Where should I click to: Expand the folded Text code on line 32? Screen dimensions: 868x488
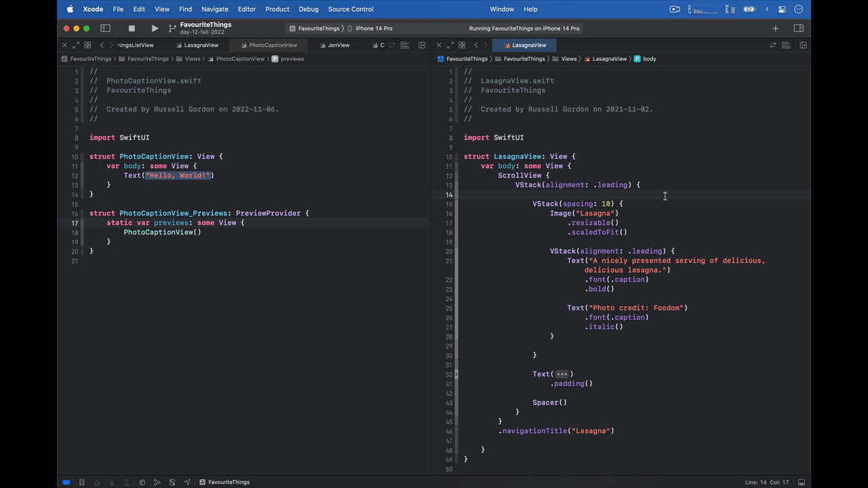tap(563, 373)
